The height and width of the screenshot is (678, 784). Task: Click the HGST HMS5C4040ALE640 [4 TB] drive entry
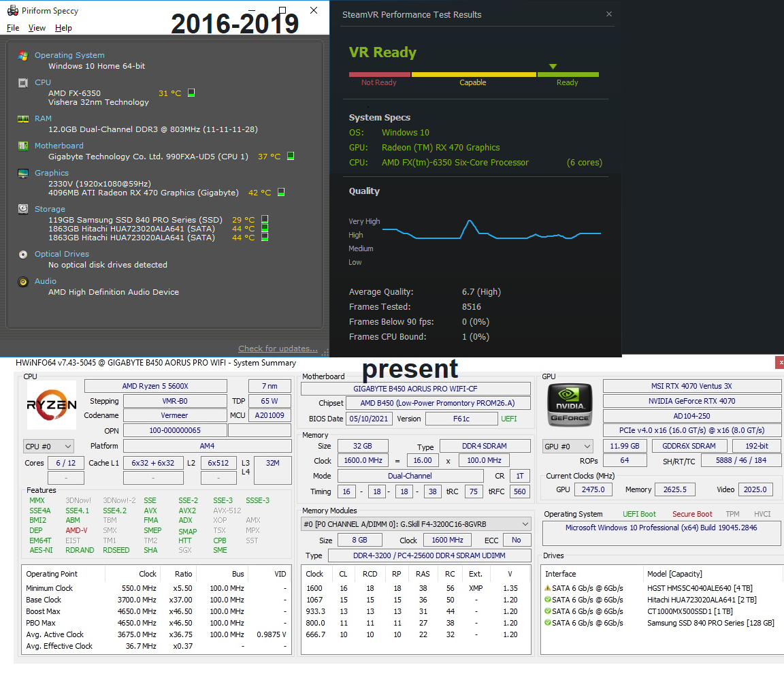point(700,588)
